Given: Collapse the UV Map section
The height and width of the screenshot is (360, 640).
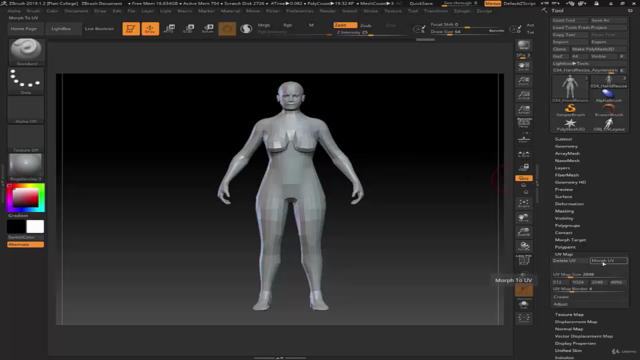Looking at the screenshot, I should click(564, 254).
